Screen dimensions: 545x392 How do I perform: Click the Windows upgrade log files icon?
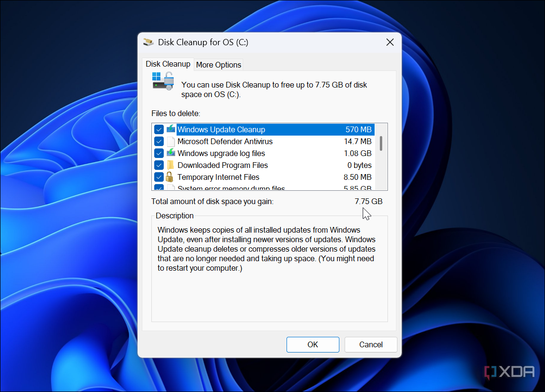point(171,153)
